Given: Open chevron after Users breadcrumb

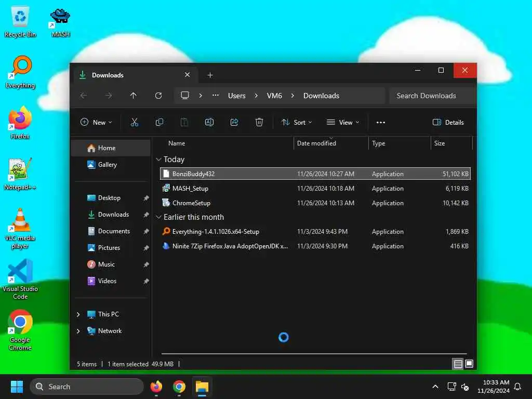Looking at the screenshot, I should (x=256, y=96).
